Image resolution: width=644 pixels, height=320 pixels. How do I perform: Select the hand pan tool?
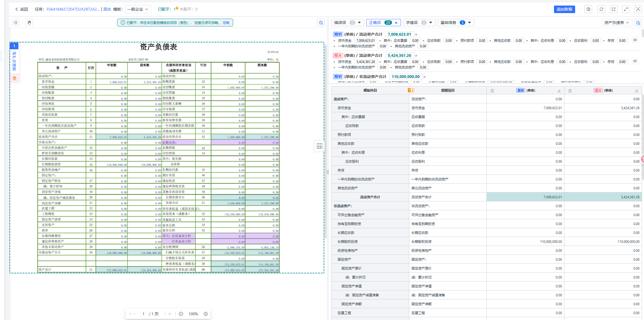point(29,23)
